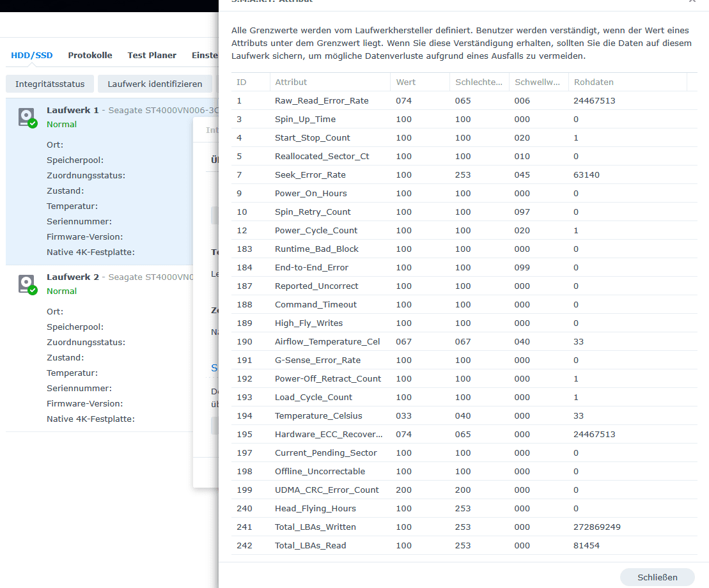This screenshot has height=588, width=709.
Task: Sort by the Wert column header
Action: tap(420, 82)
